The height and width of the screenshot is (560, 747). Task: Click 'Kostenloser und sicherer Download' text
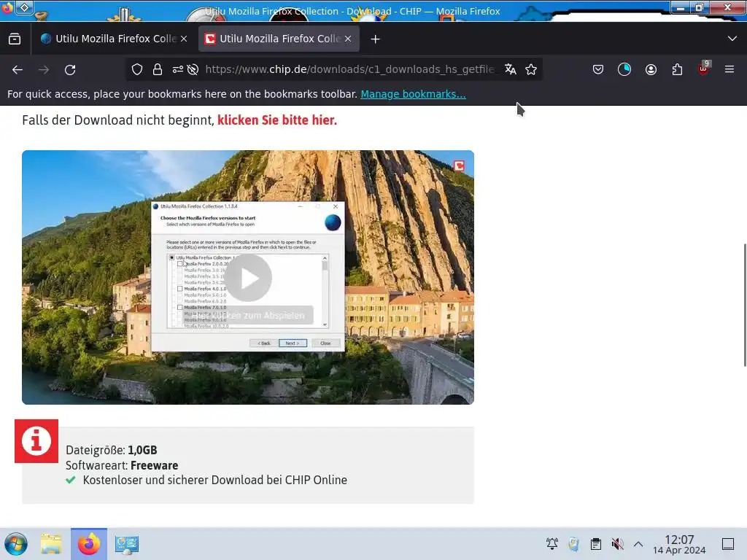[215, 480]
